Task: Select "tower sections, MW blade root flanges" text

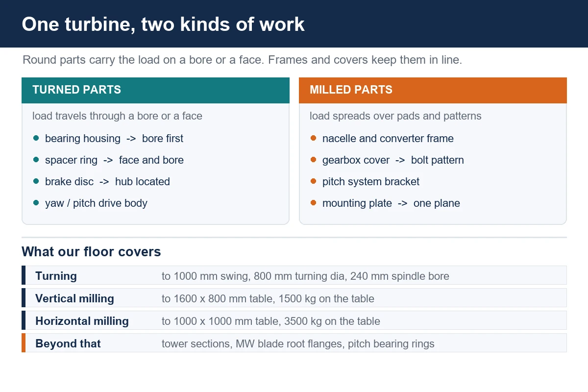Action: [253, 343]
